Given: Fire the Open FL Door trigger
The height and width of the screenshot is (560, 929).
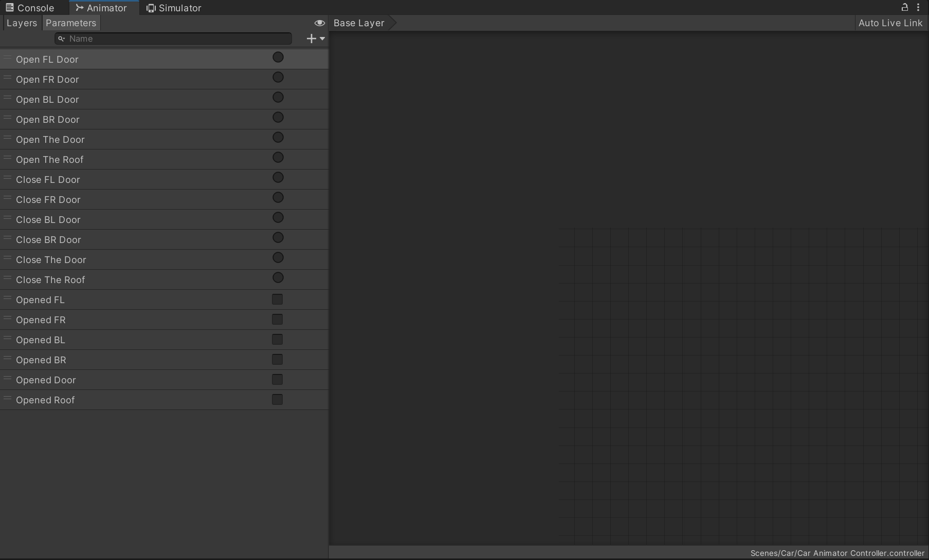Looking at the screenshot, I should click(x=278, y=57).
